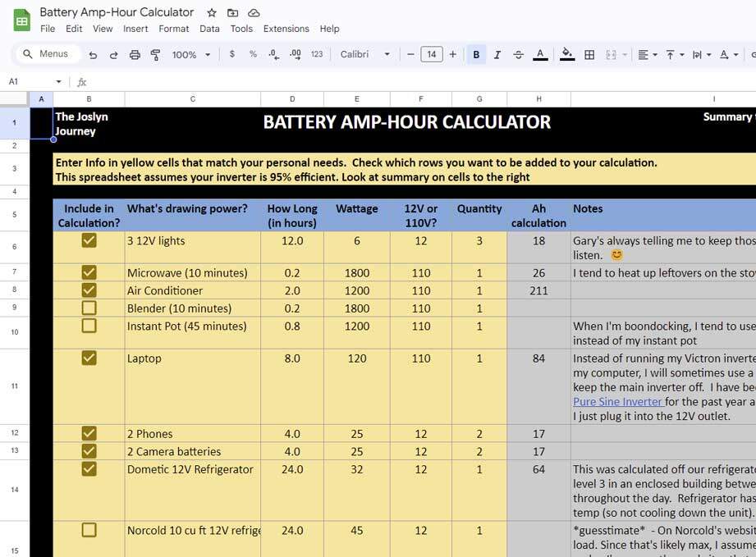Open the View menu
The width and height of the screenshot is (756, 557).
(x=103, y=29)
